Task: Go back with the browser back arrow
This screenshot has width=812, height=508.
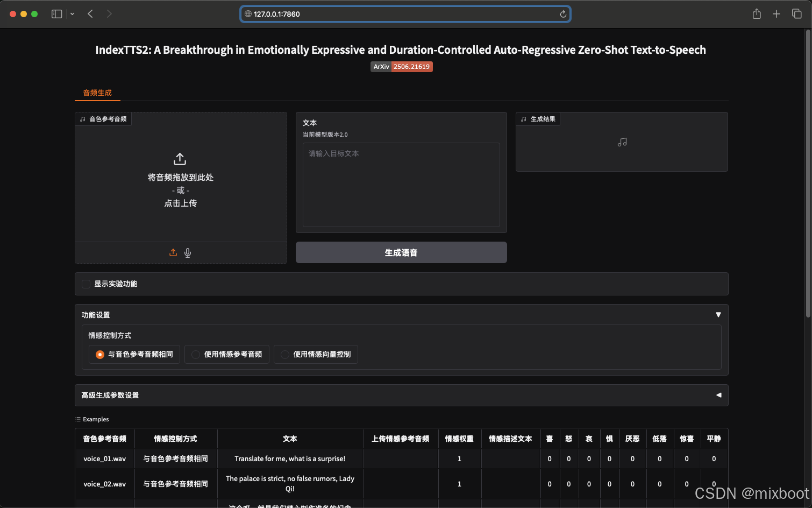Action: pyautogui.click(x=90, y=14)
